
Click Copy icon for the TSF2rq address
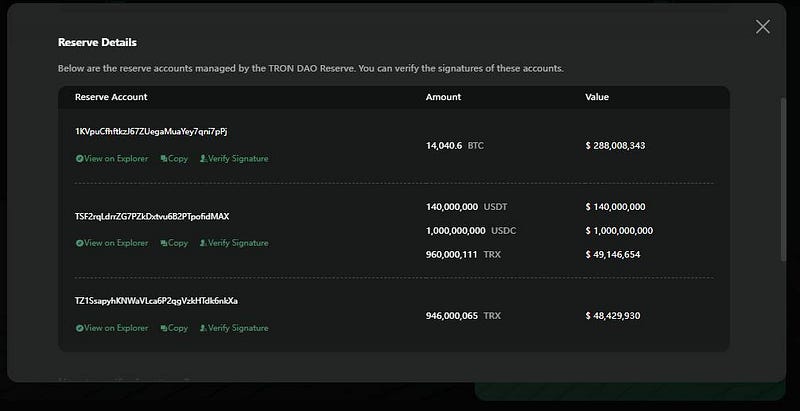164,243
